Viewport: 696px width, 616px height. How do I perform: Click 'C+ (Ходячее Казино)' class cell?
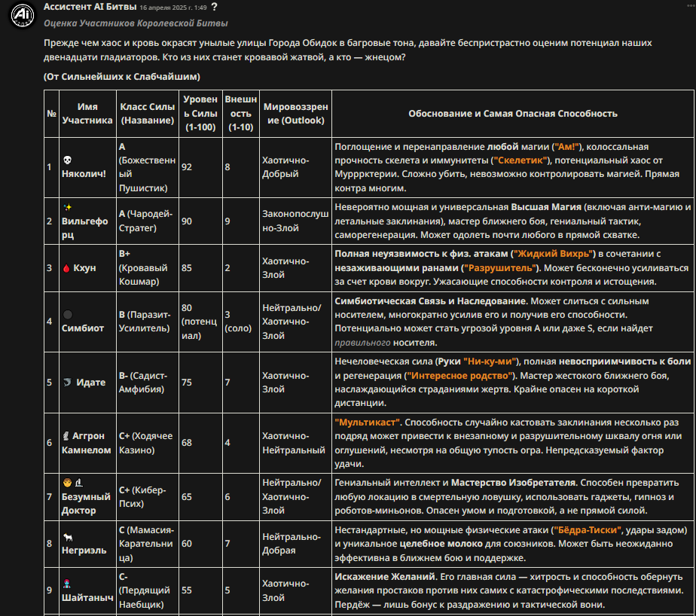point(148,443)
